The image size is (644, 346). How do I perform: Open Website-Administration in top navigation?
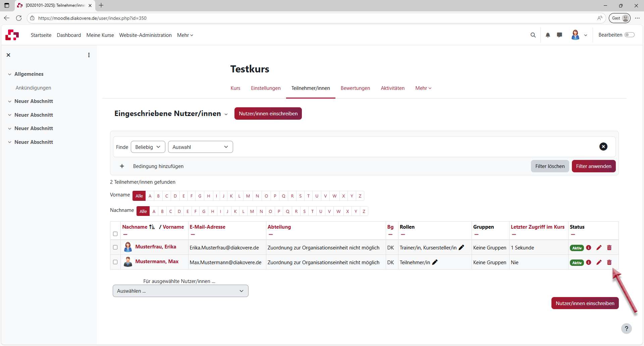pos(145,35)
